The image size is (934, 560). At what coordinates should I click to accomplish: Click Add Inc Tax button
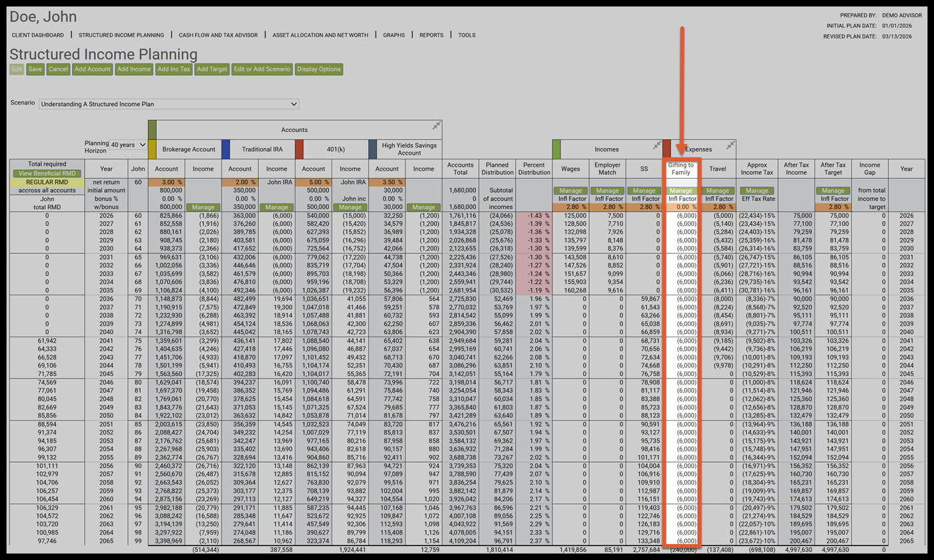coord(174,69)
